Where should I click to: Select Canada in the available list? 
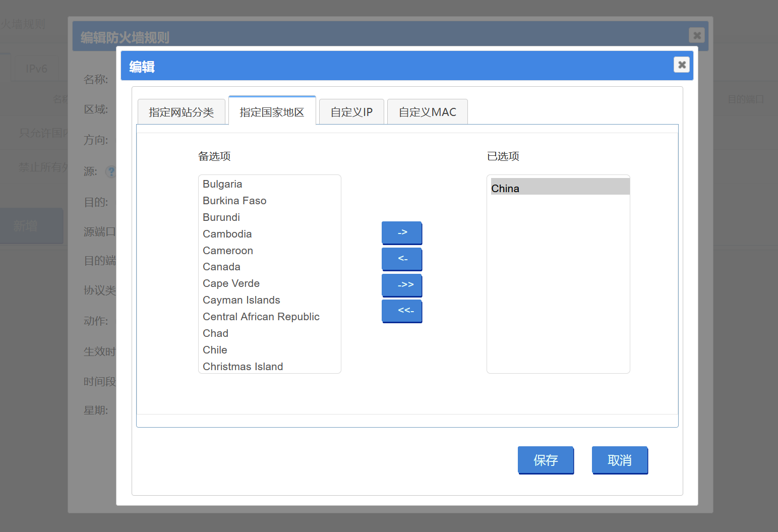tap(221, 267)
